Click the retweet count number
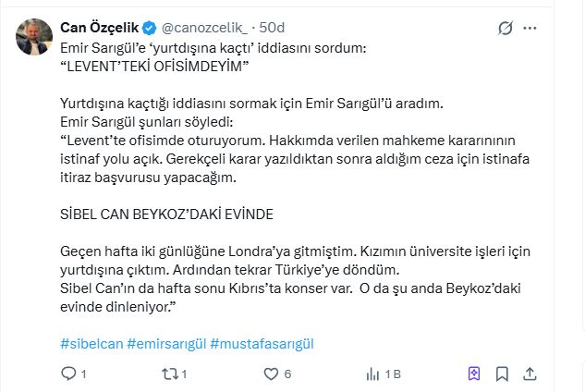The image size is (585, 392). click(x=185, y=374)
